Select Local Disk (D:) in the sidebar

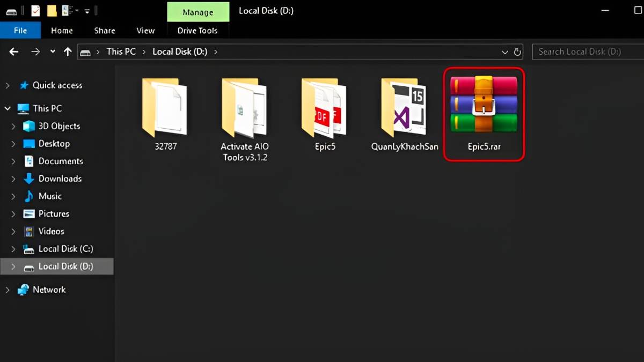click(65, 266)
